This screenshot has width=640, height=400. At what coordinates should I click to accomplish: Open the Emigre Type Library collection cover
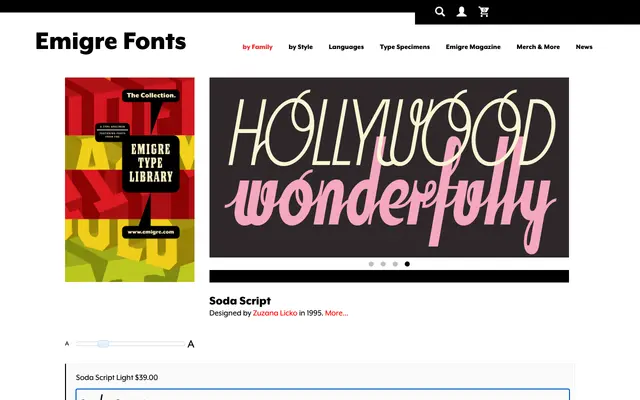[130, 180]
